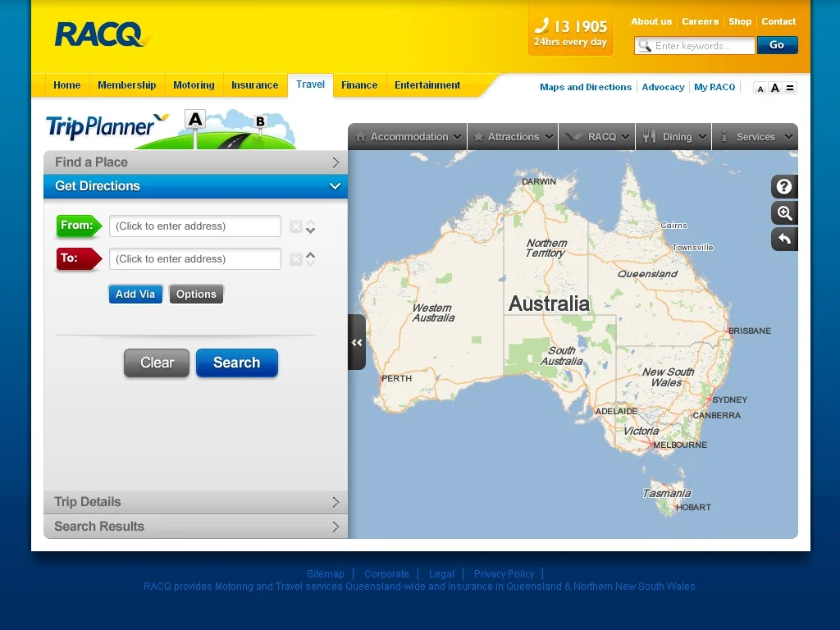Expand the Trip Details section
Image resolution: width=840 pixels, height=630 pixels.
195,502
